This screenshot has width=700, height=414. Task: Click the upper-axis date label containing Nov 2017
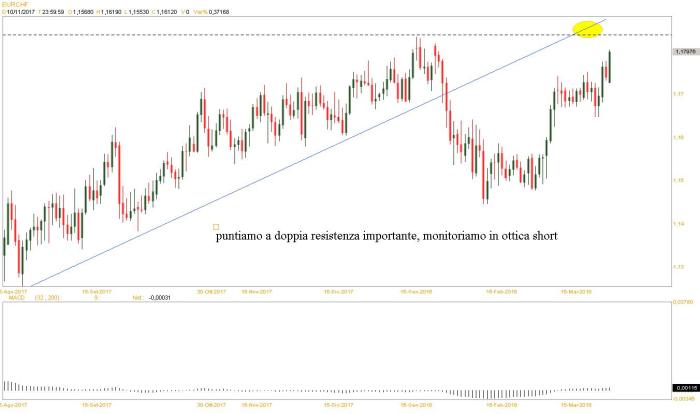257,292
